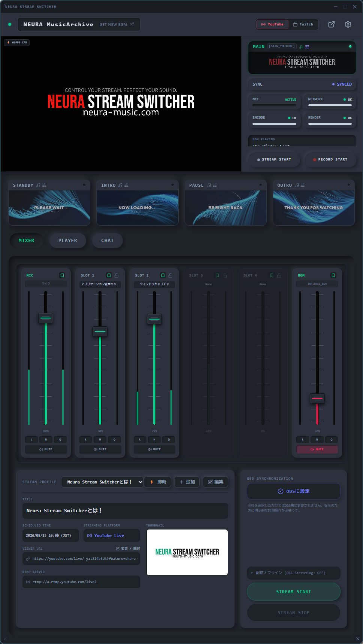Click the SLOT 1 volume fader handle
Viewport: 363px width, 644px height.
pos(100,332)
